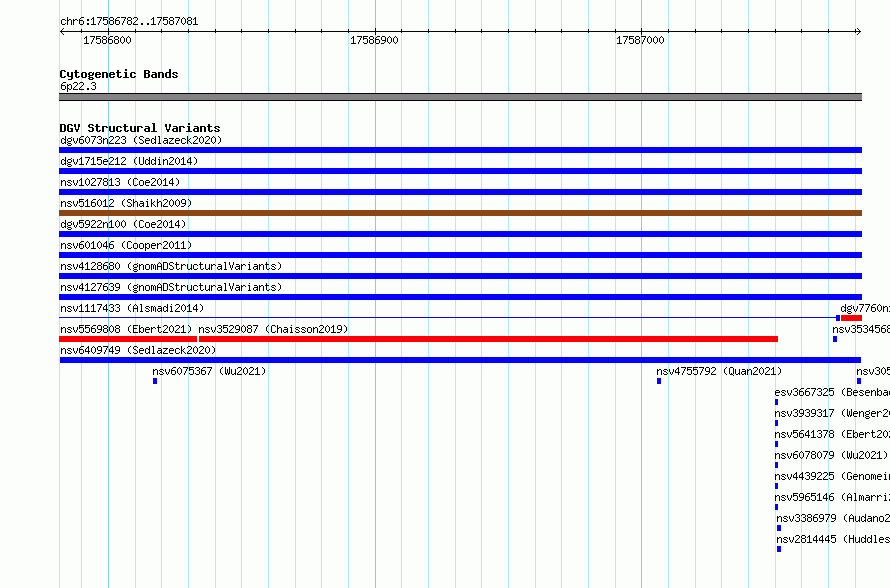Screen dimensions: 890x588
Task: Open the nsv5965146 variant label
Action: tap(832, 497)
